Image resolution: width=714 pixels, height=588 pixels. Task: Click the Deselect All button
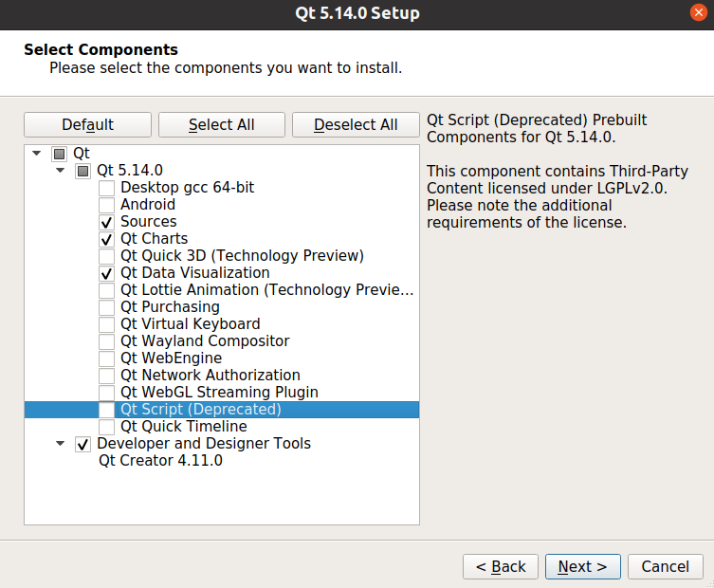click(x=356, y=125)
